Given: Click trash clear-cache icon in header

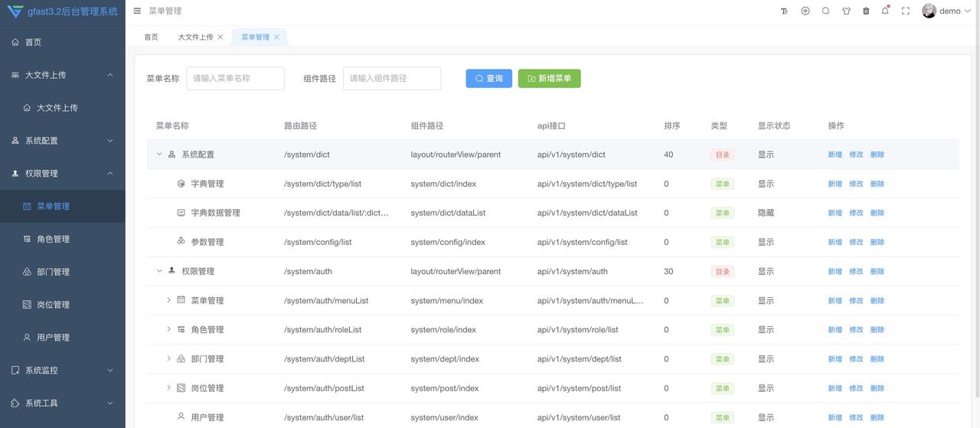Looking at the screenshot, I should pos(866,11).
